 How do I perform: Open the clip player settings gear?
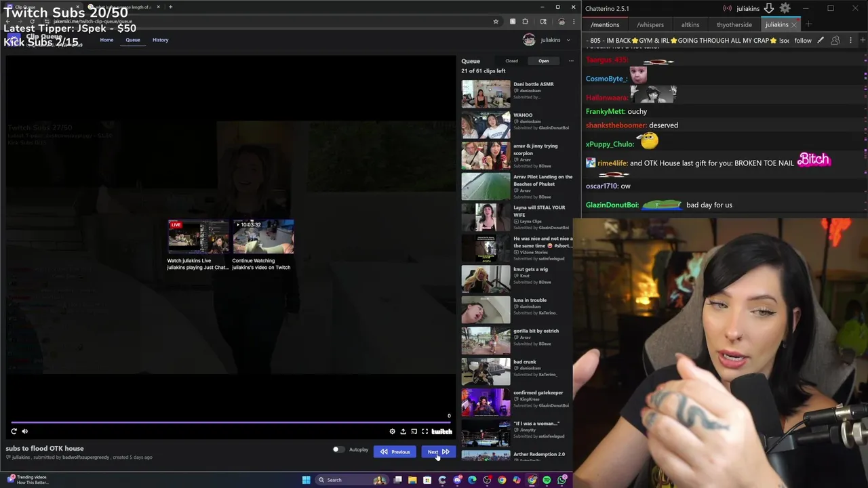[x=392, y=431]
